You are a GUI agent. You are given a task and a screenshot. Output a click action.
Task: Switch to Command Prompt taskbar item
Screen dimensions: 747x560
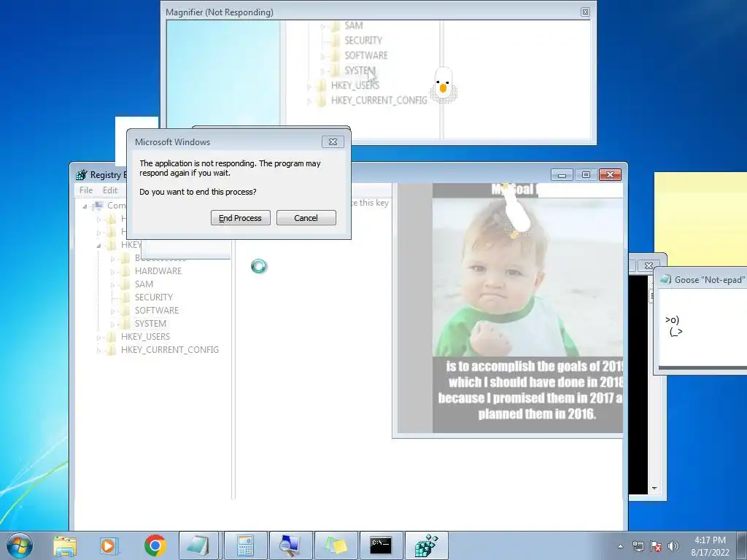381,545
